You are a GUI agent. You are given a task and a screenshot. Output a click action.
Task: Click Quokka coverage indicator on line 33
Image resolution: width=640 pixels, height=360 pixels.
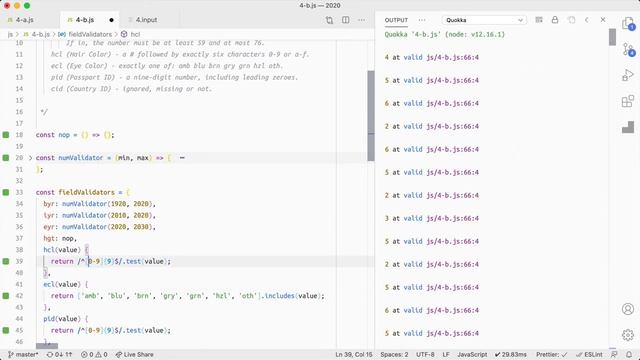pyautogui.click(x=6, y=192)
